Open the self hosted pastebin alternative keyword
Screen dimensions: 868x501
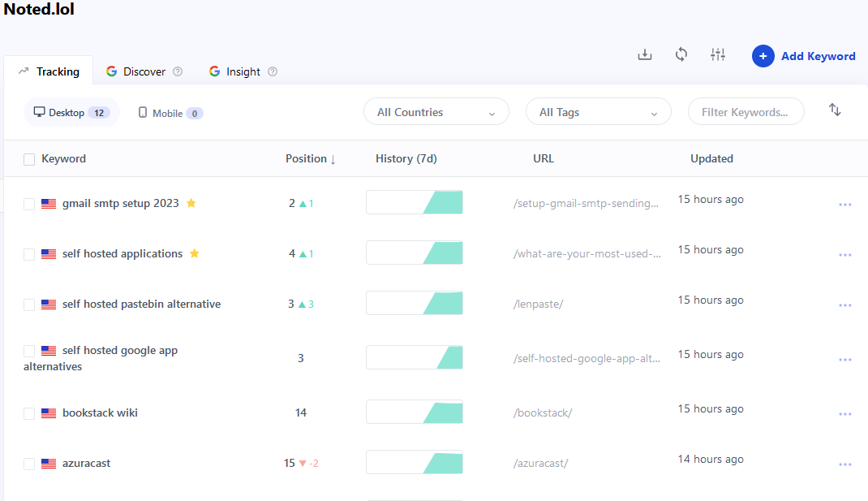(x=141, y=304)
